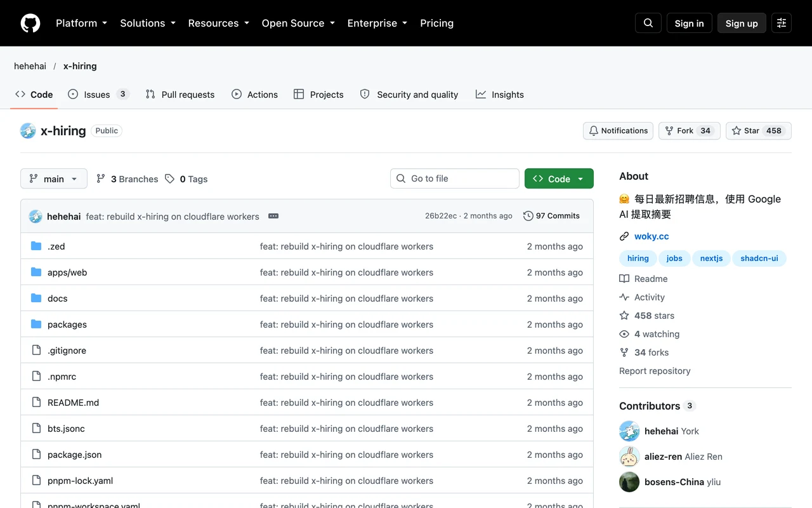Open the main branch selector
The height and width of the screenshot is (508, 812).
[53, 178]
